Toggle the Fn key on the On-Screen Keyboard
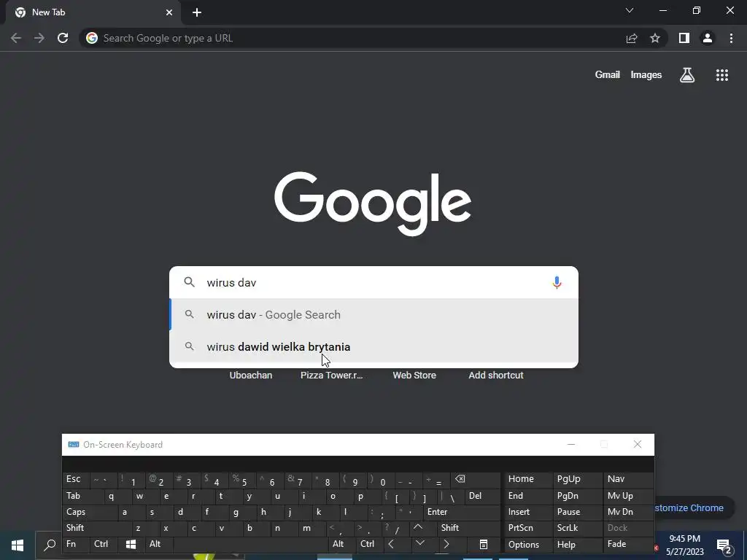 75,544
